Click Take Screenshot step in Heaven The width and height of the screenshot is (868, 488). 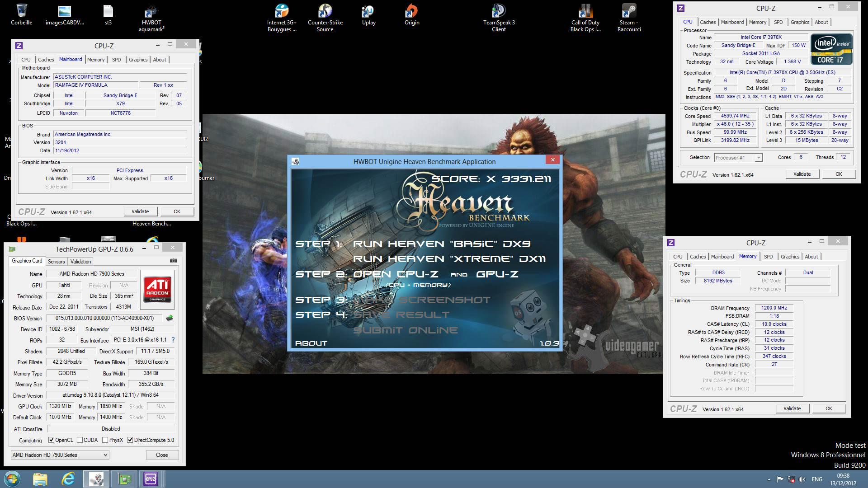(x=421, y=300)
